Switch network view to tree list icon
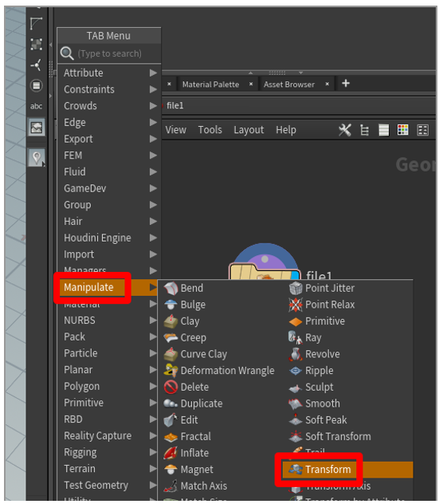The image size is (439, 504). click(x=364, y=130)
